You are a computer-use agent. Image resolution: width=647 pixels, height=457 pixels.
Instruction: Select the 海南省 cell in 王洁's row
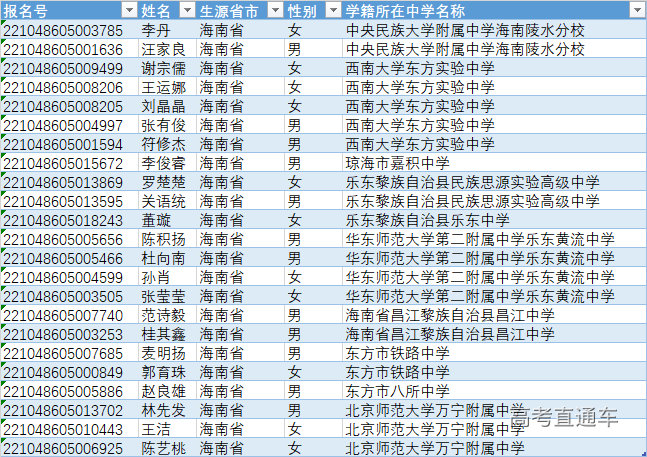point(221,429)
